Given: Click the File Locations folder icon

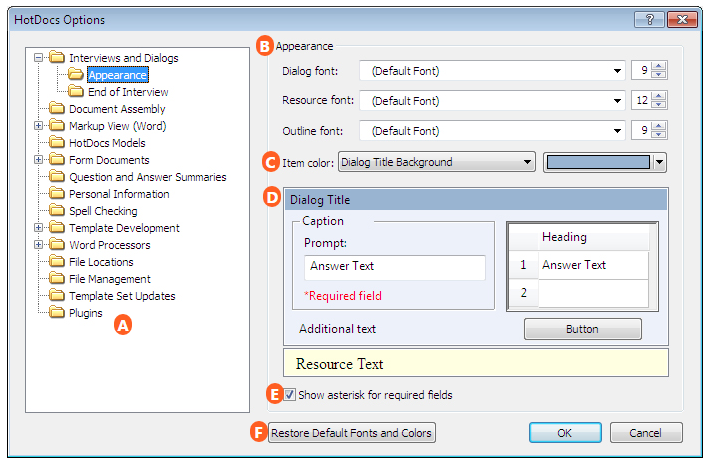Looking at the screenshot, I should (57, 261).
